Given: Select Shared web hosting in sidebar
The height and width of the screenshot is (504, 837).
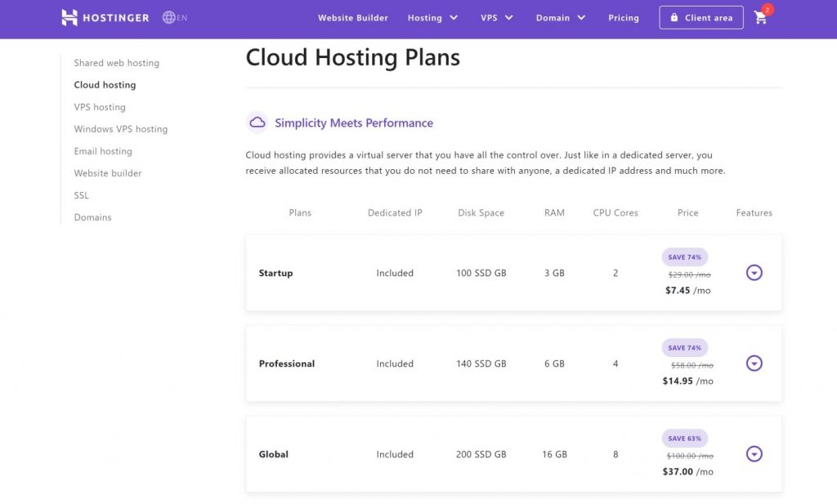Looking at the screenshot, I should 116,63.
